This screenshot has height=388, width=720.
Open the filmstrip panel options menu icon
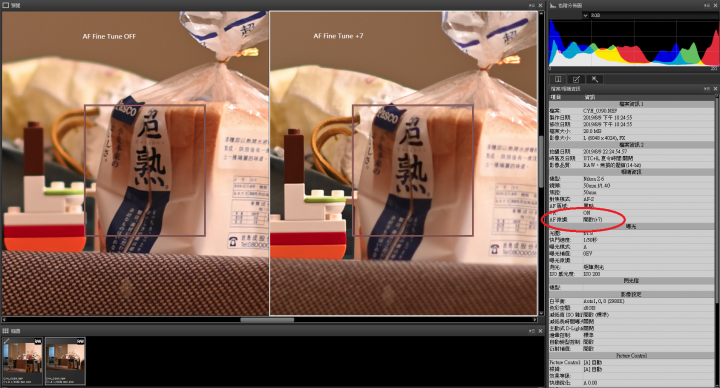(x=532, y=331)
